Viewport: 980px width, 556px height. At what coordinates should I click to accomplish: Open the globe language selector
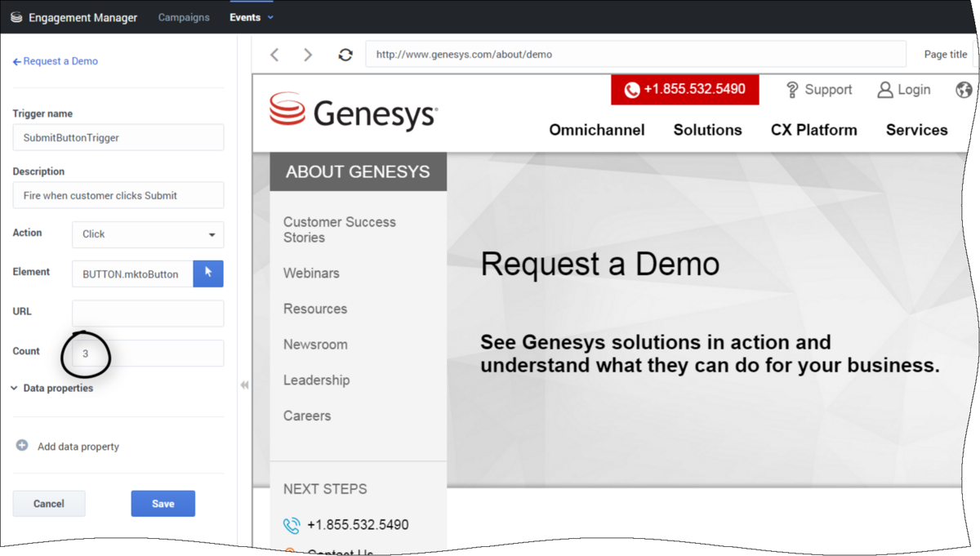tap(964, 90)
